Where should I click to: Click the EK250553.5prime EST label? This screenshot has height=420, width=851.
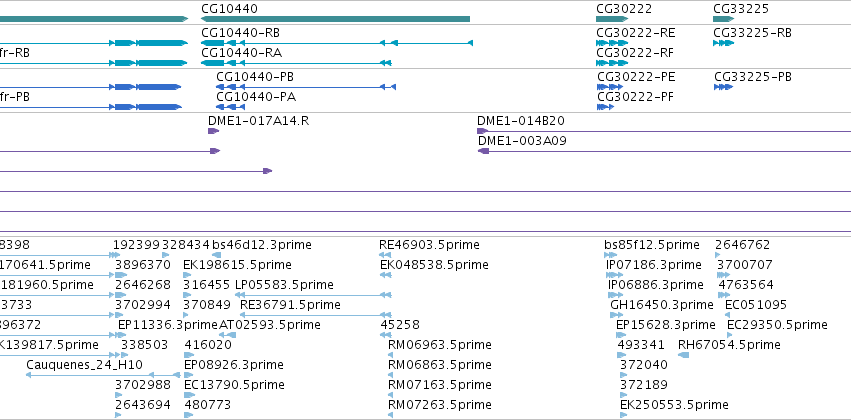[x=674, y=405]
